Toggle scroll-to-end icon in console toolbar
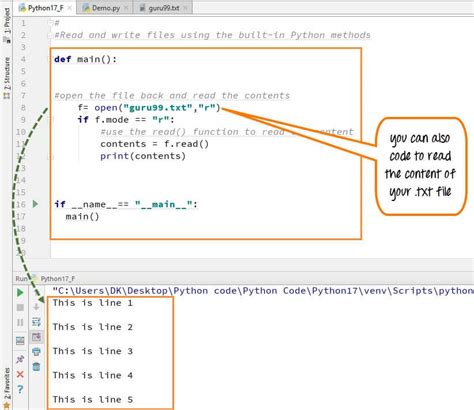Screen dimensions: 474x410 click(x=36, y=337)
